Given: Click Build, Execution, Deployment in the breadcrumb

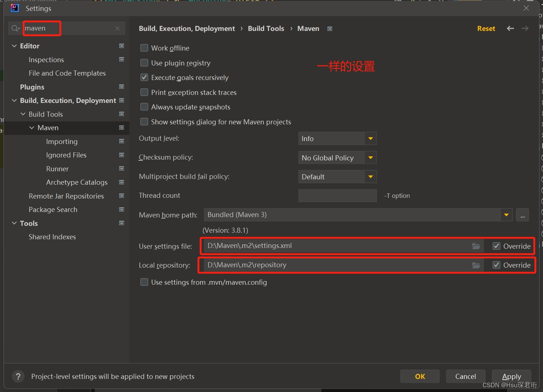Looking at the screenshot, I should [x=187, y=28].
